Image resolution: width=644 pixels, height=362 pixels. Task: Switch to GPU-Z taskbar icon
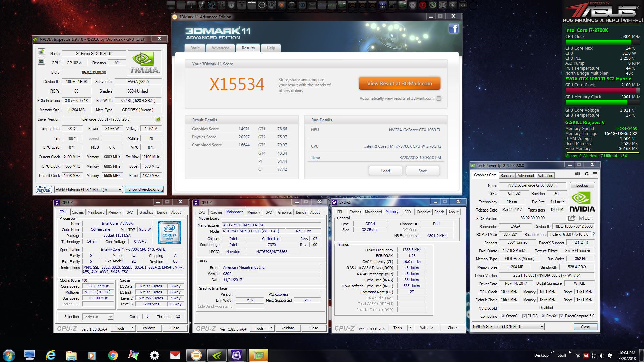point(259,355)
